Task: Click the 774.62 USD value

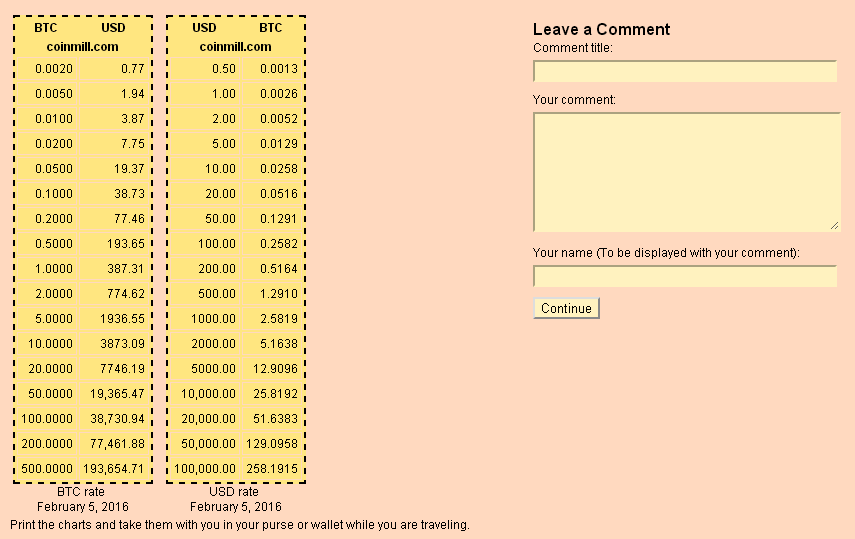Action: coord(126,294)
